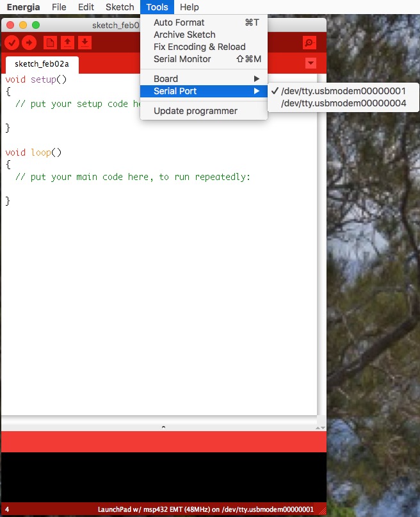Open the File menu
The image size is (420, 517).
(59, 7)
